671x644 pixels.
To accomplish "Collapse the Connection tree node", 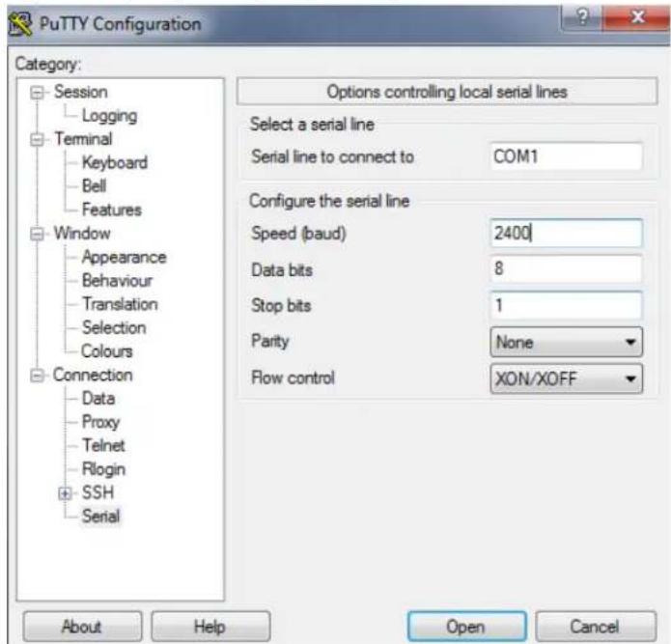I will coord(38,376).
